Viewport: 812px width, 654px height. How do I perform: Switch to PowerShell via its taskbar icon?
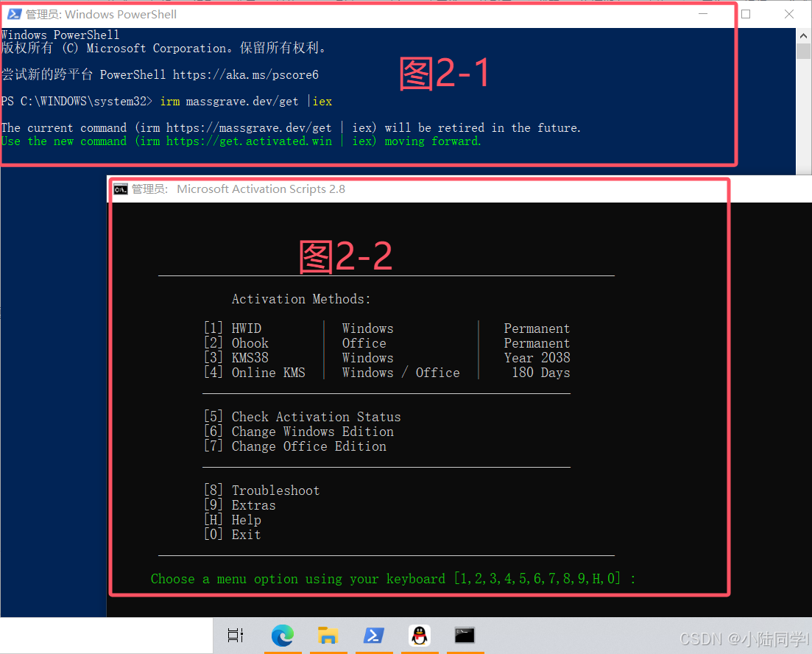click(x=374, y=636)
